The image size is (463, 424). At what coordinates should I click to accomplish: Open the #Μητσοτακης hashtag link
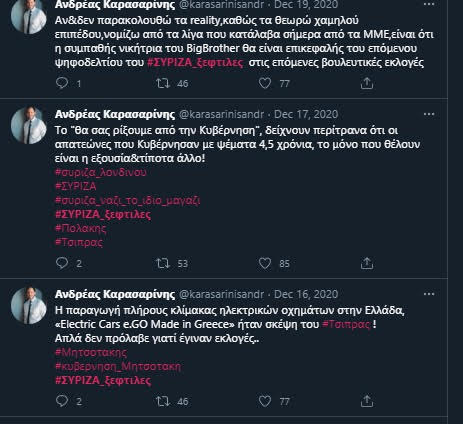pyautogui.click(x=91, y=352)
